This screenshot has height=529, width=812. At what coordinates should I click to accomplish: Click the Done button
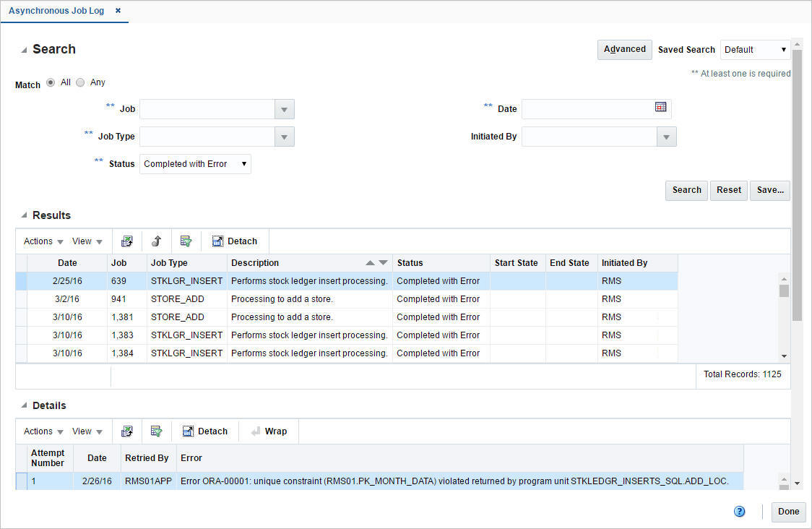tap(787, 512)
